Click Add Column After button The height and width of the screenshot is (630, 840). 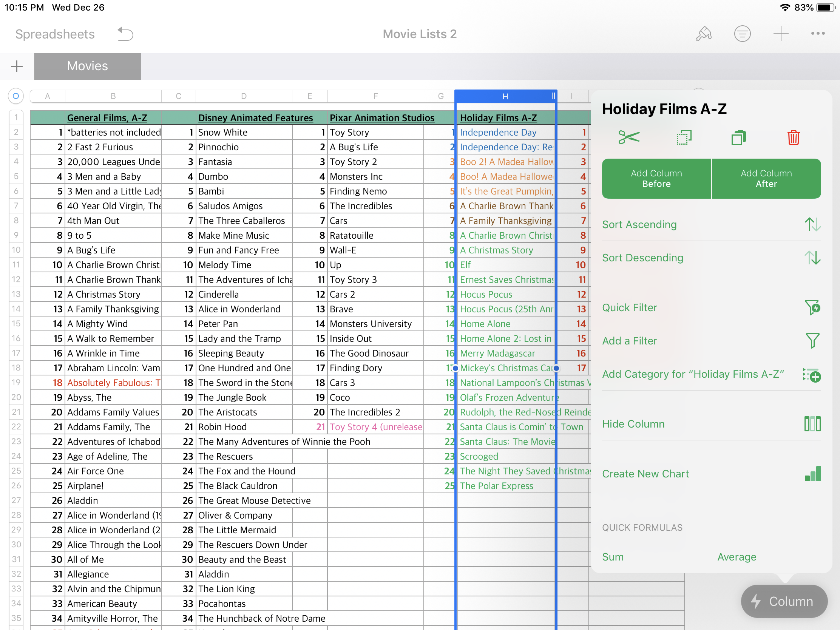pyautogui.click(x=766, y=179)
